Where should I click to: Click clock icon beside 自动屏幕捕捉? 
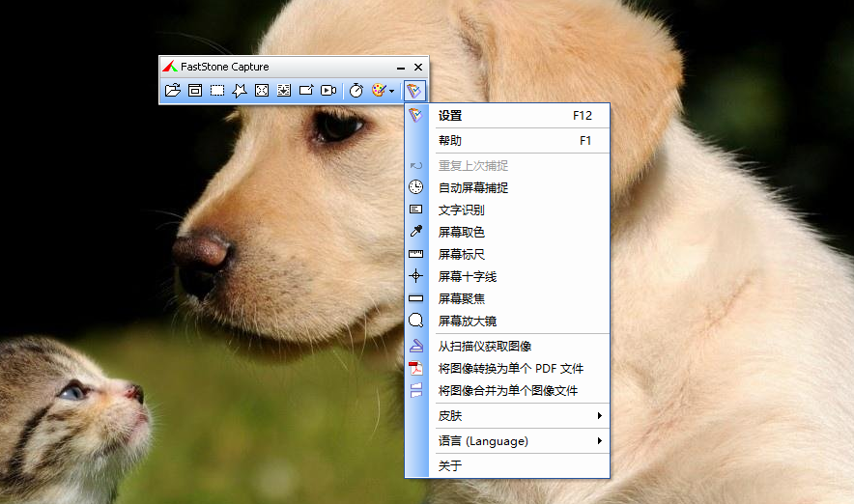click(416, 187)
